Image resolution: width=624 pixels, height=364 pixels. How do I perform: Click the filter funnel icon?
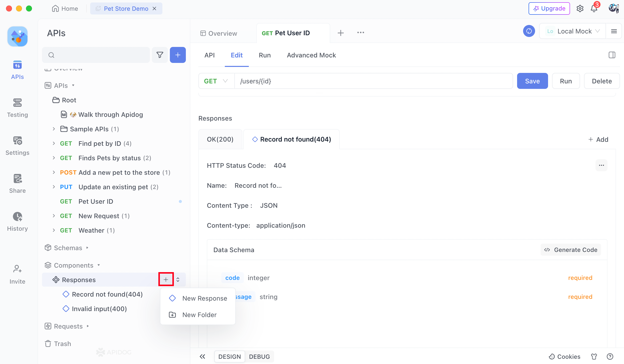point(160,55)
